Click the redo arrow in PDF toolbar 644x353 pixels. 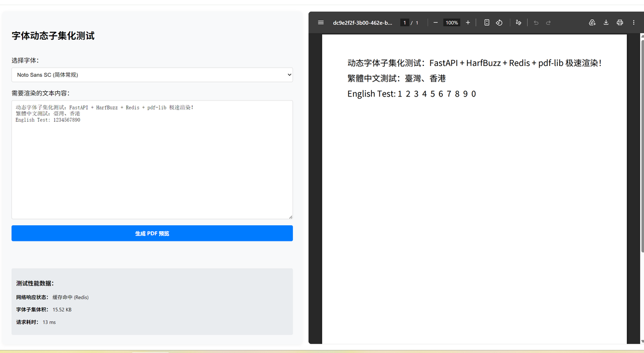coord(548,23)
